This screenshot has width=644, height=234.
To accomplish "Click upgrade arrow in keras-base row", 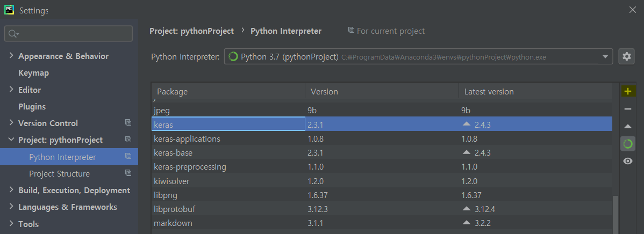I will point(466,151).
